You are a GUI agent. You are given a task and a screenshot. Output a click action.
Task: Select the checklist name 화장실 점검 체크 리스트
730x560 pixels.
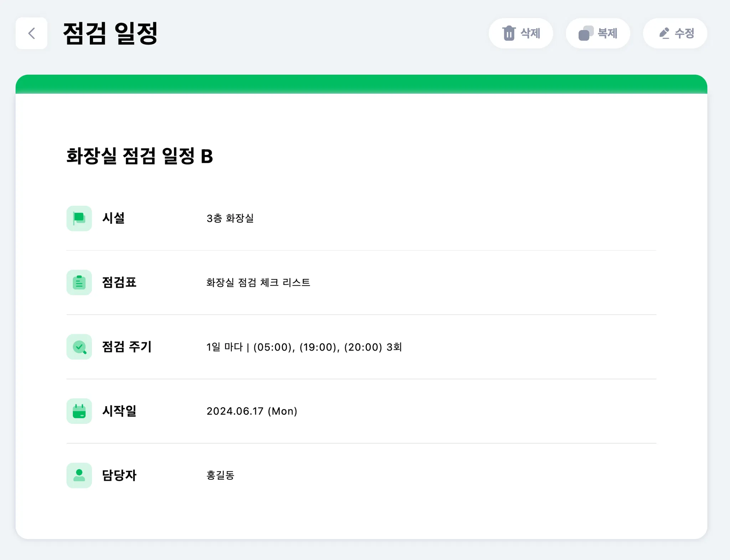(x=258, y=282)
